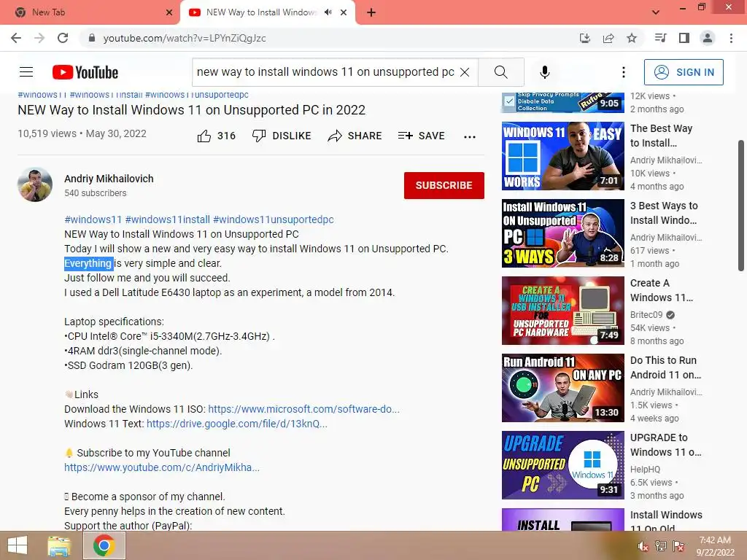Switch to the New Tab tab
747x560 pixels.
[90, 12]
